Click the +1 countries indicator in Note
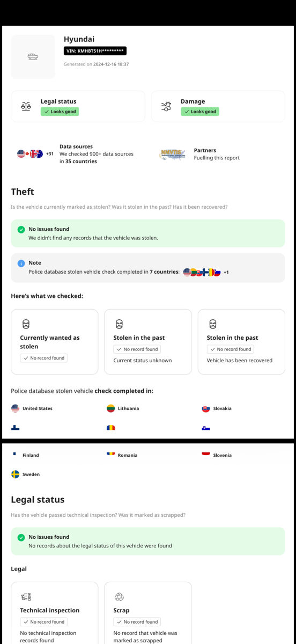Viewport: 296px width, 644px height. 226,272
